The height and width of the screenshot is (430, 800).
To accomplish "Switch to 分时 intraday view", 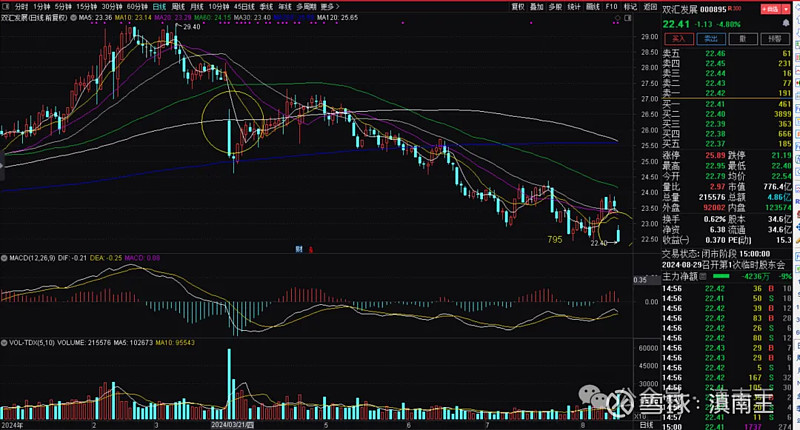I will (x=21, y=7).
